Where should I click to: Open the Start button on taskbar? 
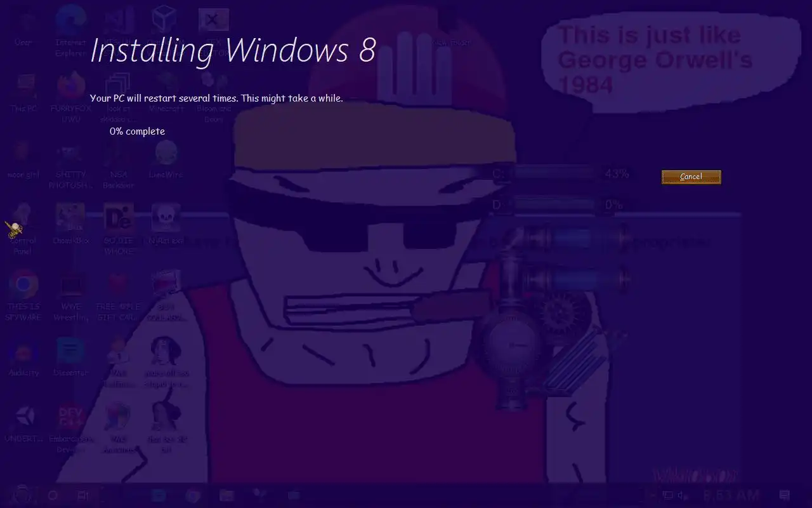click(x=22, y=495)
